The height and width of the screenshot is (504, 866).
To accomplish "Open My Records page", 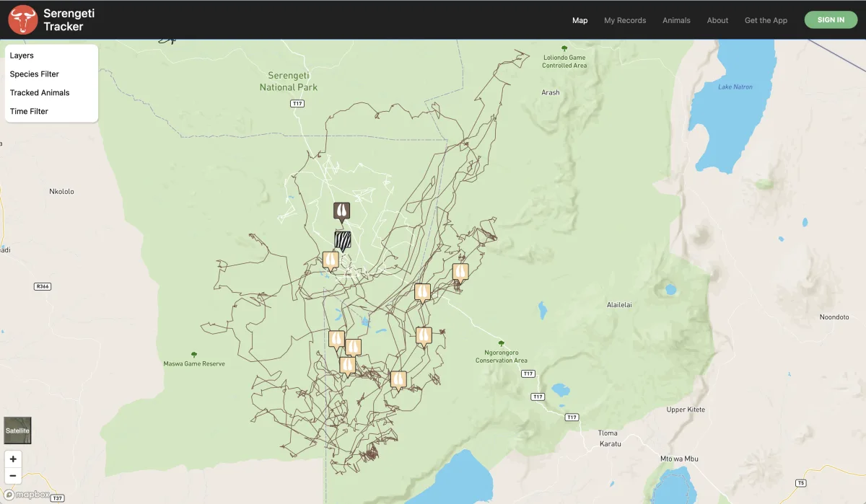I will pyautogui.click(x=625, y=20).
